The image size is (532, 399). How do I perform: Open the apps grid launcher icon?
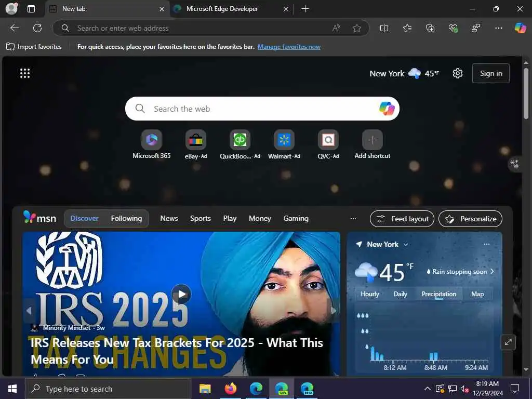point(25,73)
